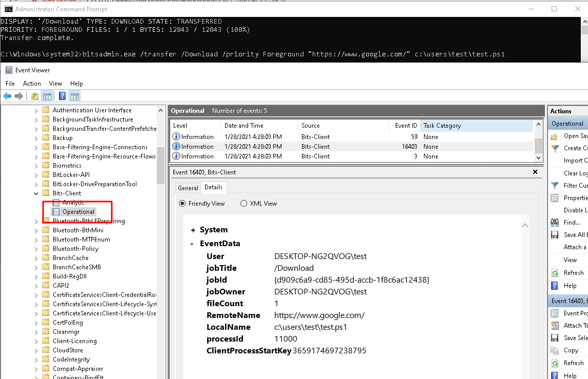Open the Action menu
This screenshot has height=379, width=588.
coord(31,84)
